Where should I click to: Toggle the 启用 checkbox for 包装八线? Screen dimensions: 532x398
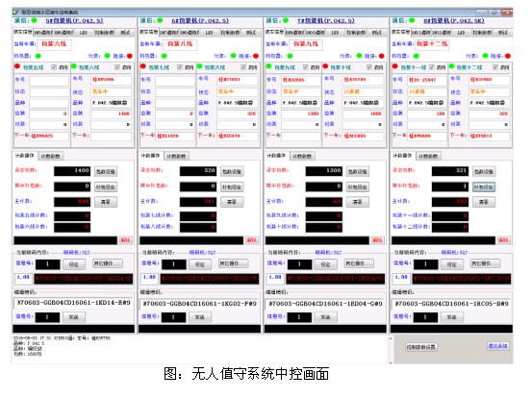pyautogui.click(x=243, y=67)
